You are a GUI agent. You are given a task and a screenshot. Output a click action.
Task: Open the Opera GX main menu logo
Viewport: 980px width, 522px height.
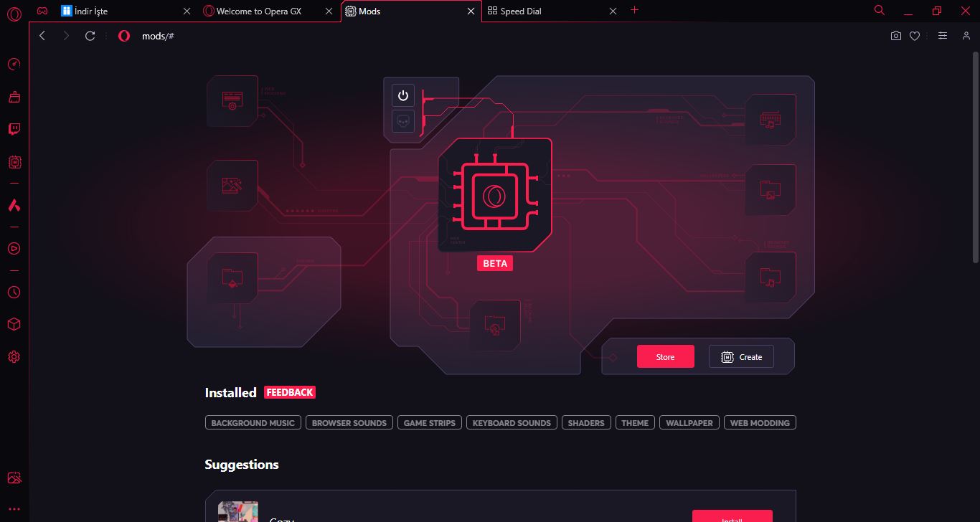pyautogui.click(x=14, y=13)
